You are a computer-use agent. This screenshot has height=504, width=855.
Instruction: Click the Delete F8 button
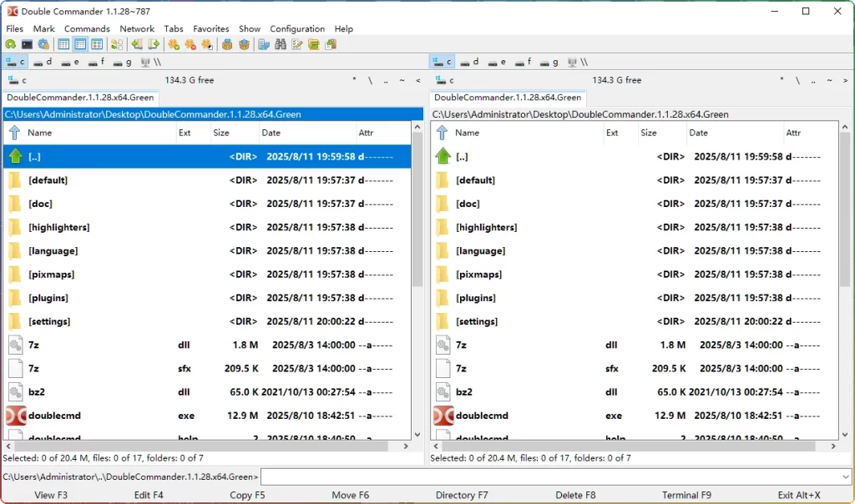[x=576, y=495]
